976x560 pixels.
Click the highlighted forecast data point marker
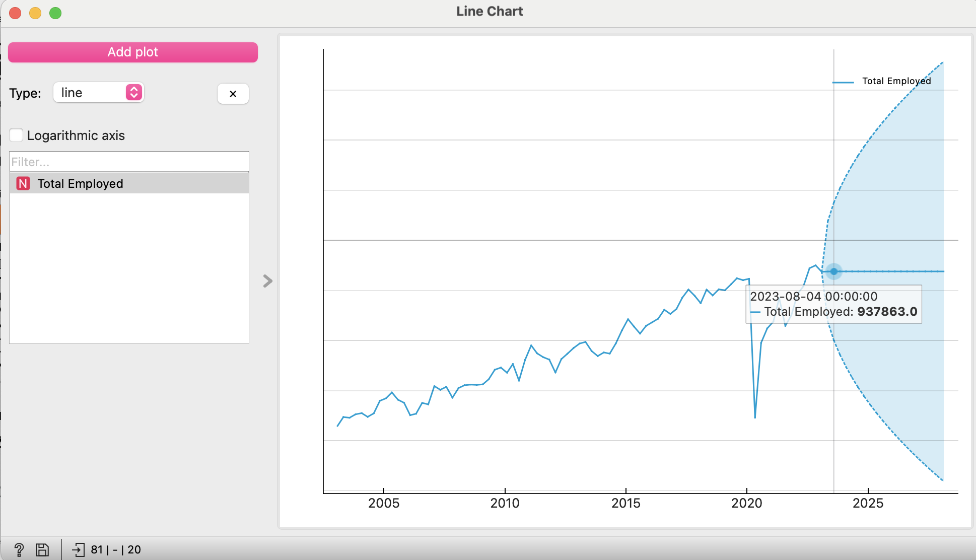(834, 271)
